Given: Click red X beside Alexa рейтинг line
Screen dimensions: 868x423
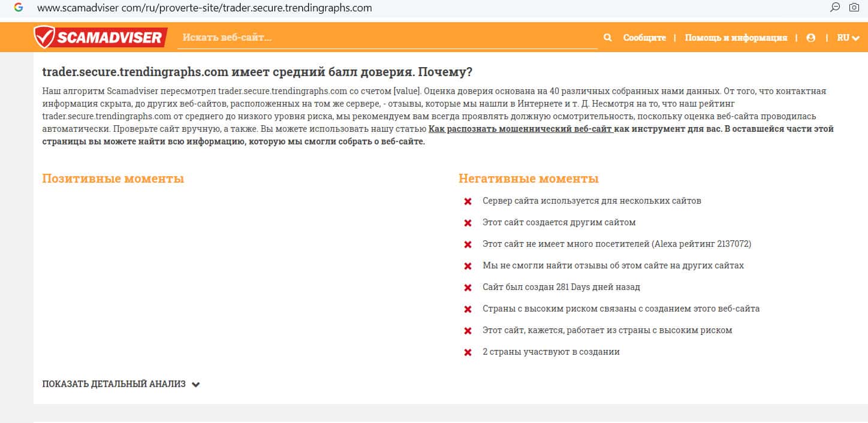Looking at the screenshot, I should pyautogui.click(x=468, y=244).
